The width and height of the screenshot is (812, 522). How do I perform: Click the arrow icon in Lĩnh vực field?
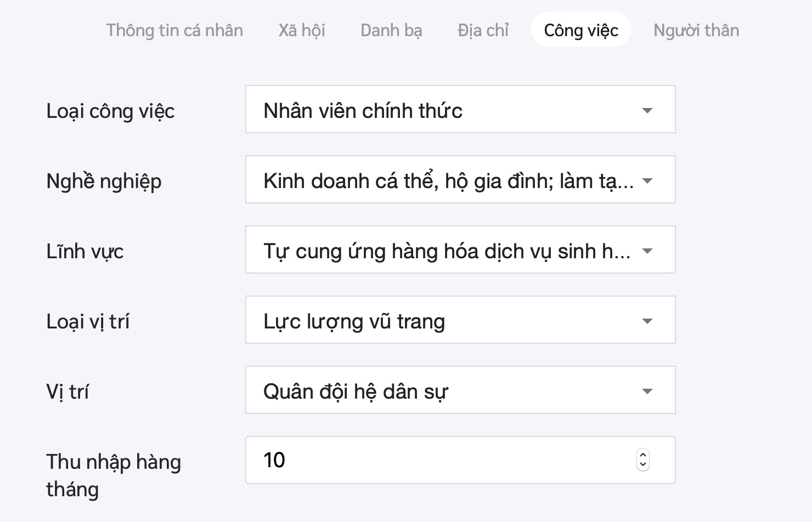[647, 251]
